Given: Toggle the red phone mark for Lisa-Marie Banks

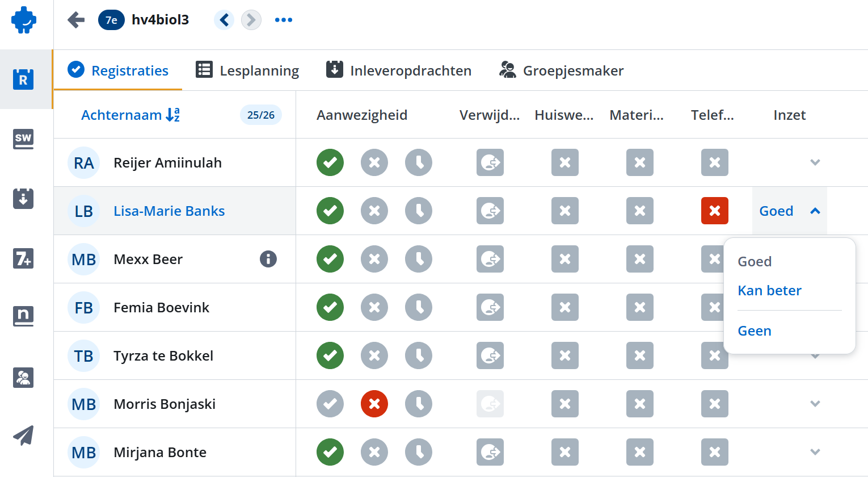Looking at the screenshot, I should point(715,211).
